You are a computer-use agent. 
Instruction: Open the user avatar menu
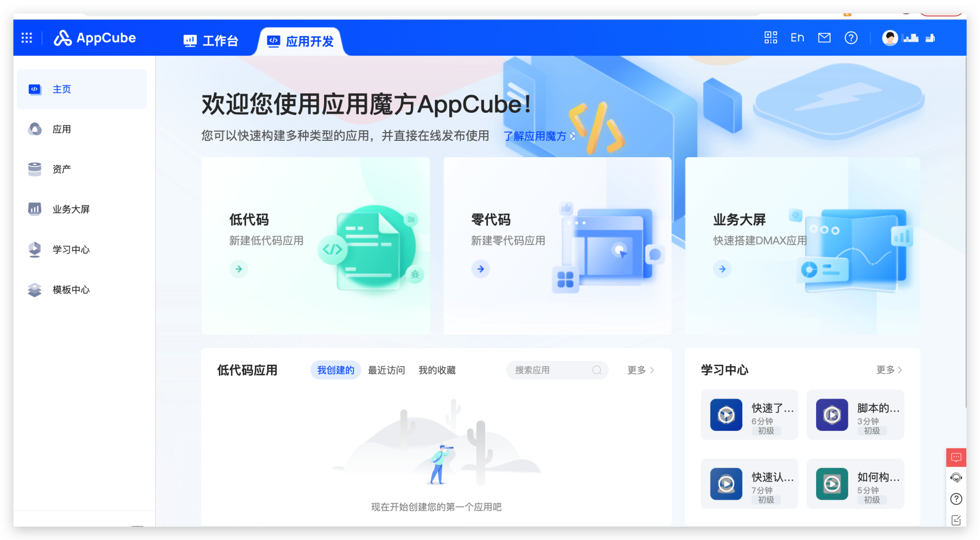[890, 38]
